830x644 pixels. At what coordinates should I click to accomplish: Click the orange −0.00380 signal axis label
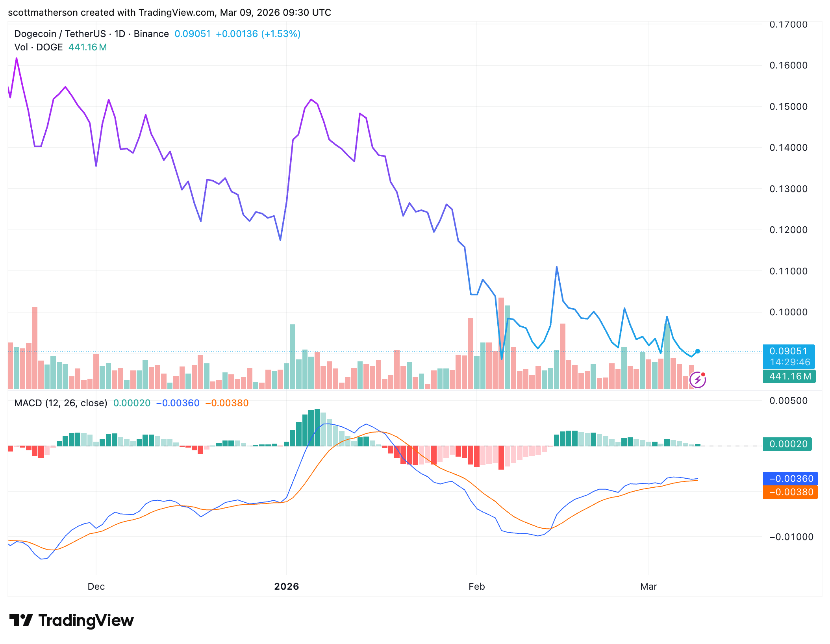pos(791,492)
